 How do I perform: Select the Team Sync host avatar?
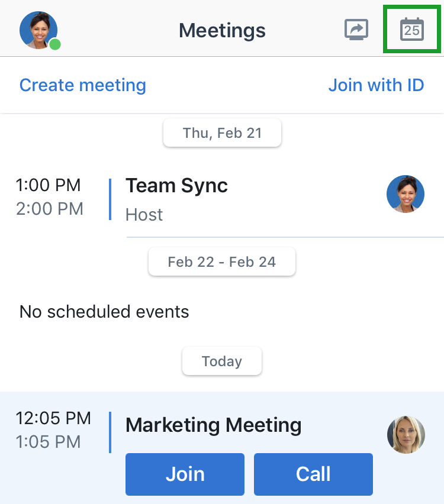point(406,194)
